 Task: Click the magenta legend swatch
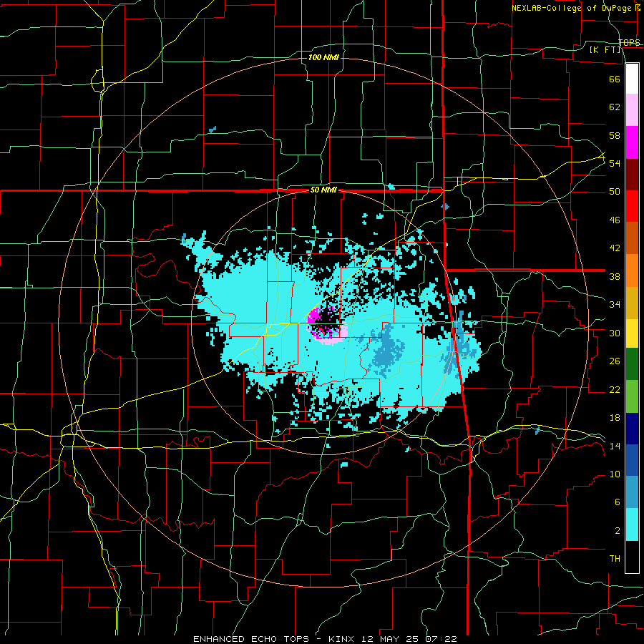click(632, 142)
